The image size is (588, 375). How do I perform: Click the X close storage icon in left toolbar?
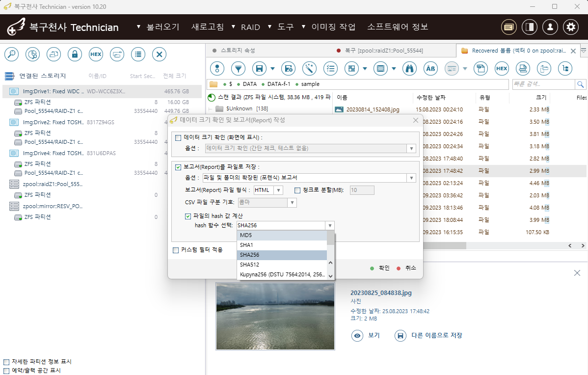tap(160, 54)
